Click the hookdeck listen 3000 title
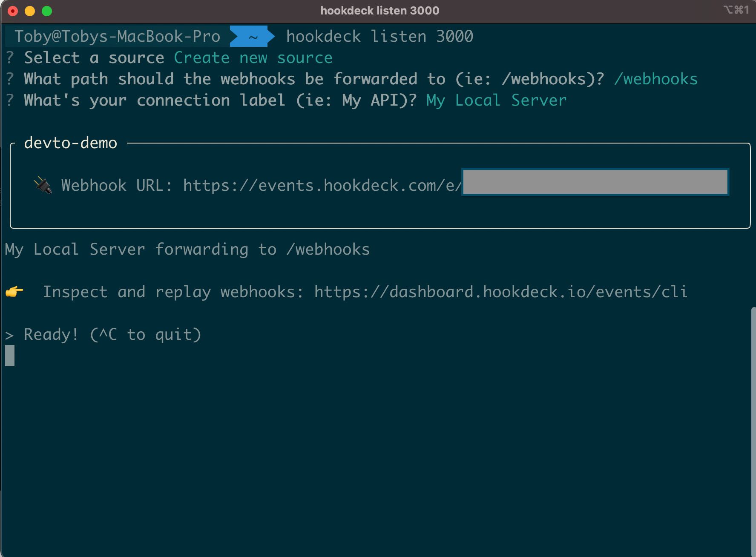 [x=378, y=11]
